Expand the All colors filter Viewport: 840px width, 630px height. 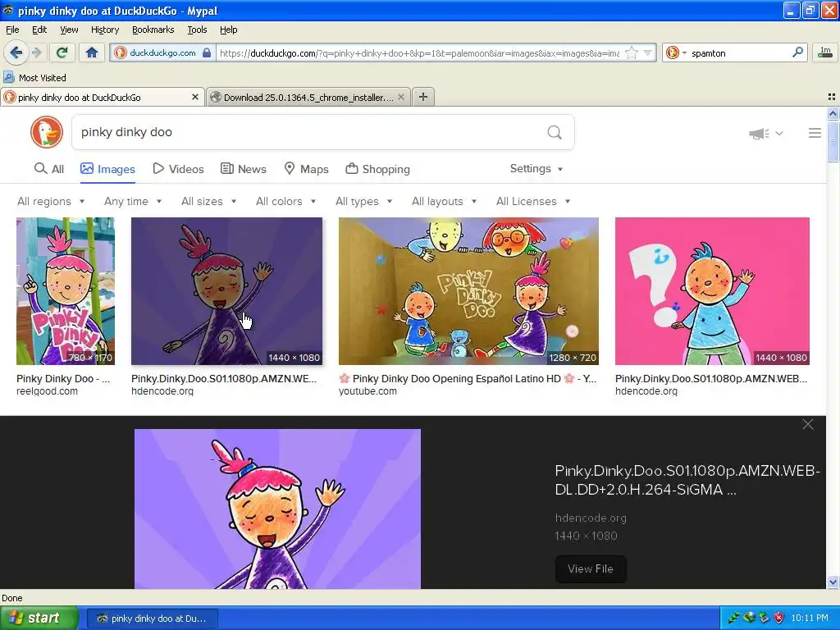point(286,202)
